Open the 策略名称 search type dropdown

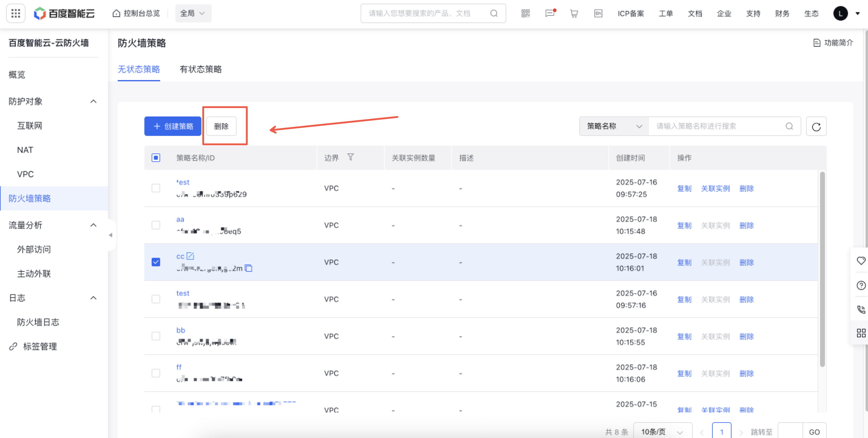click(614, 126)
